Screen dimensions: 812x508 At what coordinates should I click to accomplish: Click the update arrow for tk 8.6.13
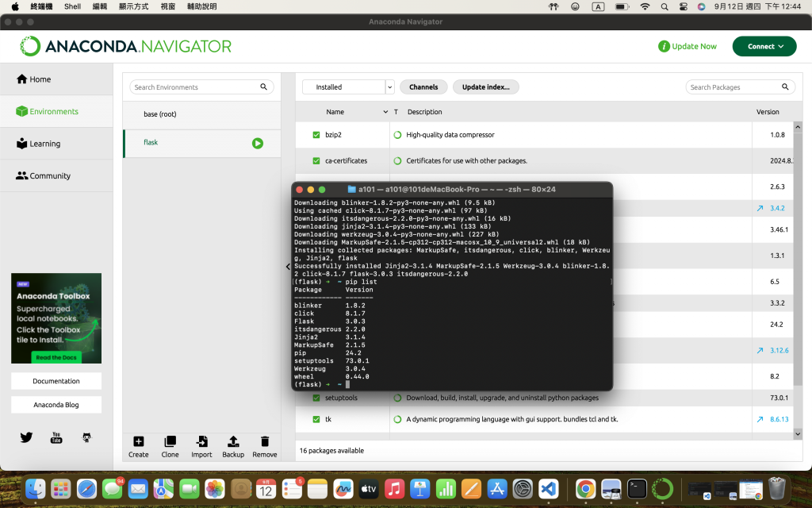coord(760,419)
